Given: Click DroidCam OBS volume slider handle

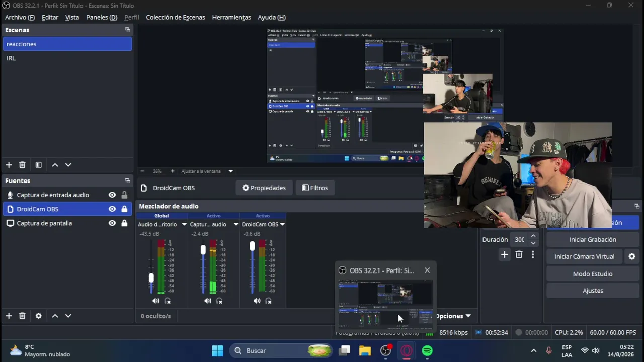Looking at the screenshot, I should coord(252,246).
